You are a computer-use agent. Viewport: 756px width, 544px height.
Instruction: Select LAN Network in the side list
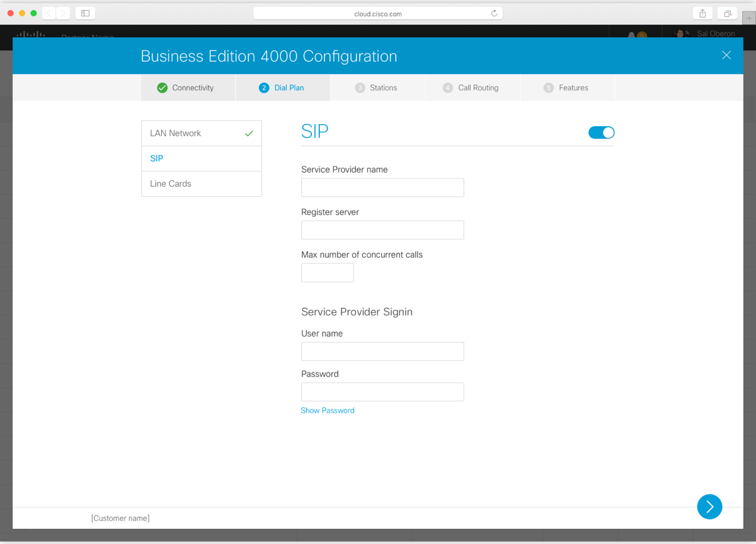coord(202,133)
